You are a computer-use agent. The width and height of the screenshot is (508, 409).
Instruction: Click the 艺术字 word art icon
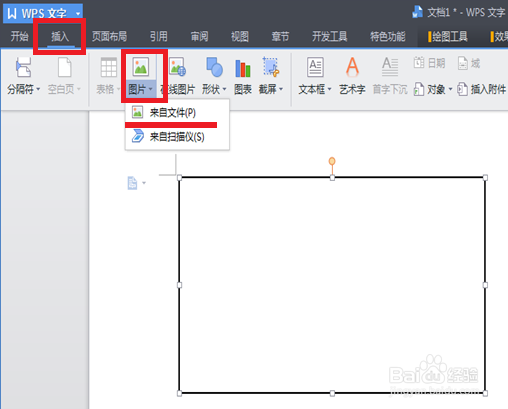352,67
